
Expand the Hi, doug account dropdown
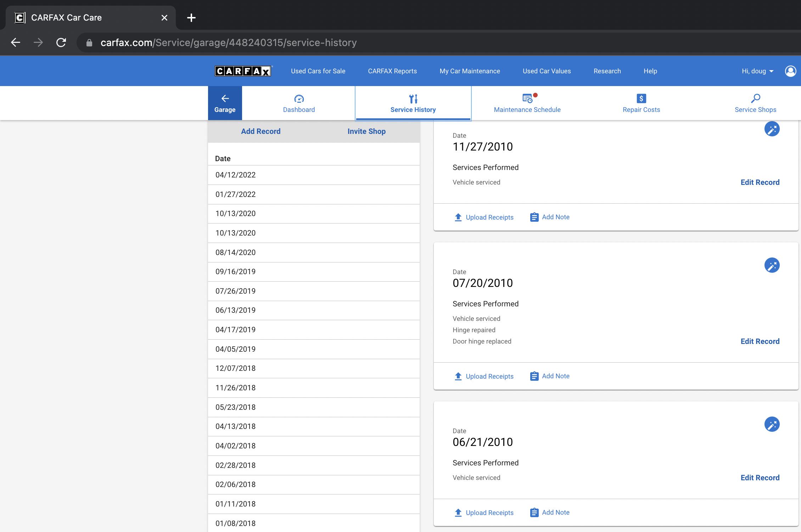(758, 71)
